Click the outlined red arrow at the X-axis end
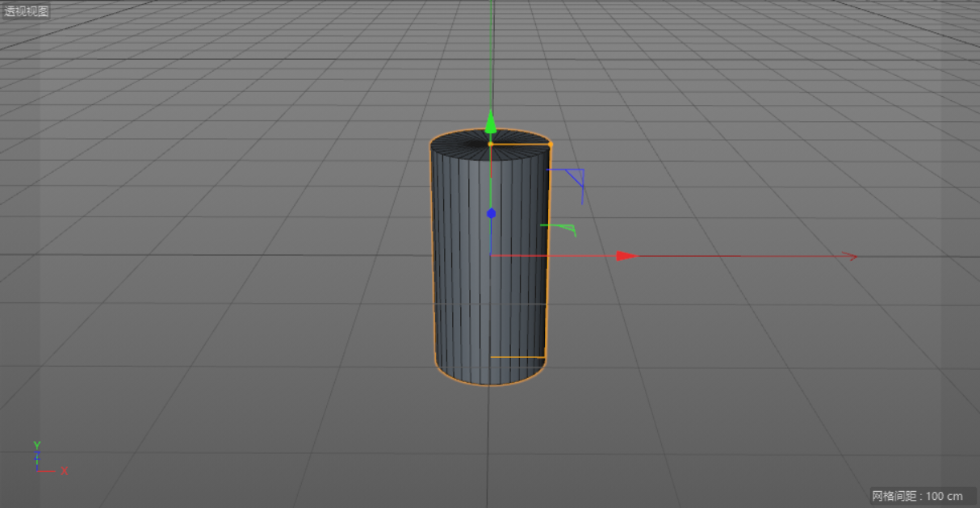980x508 pixels. tap(849, 257)
